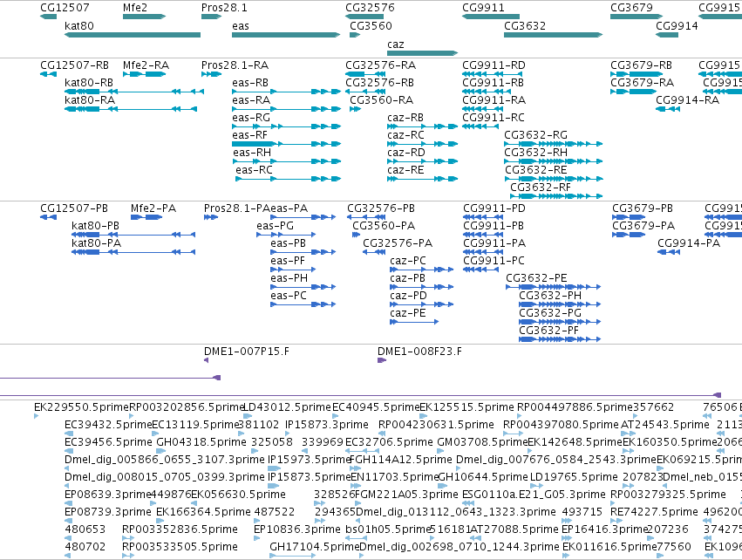
Task: Click the Mfe2-RA transcript label
Action: [x=146, y=65]
